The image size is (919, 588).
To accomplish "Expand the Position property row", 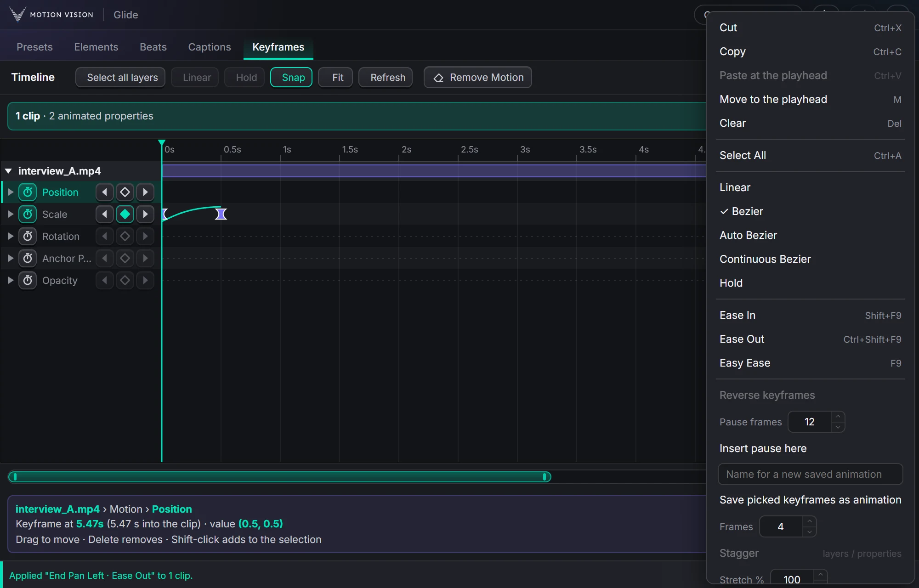I will tap(11, 192).
